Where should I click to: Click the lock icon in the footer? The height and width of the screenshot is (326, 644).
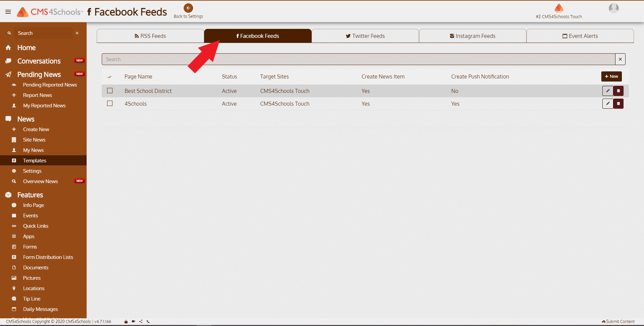[126, 322]
